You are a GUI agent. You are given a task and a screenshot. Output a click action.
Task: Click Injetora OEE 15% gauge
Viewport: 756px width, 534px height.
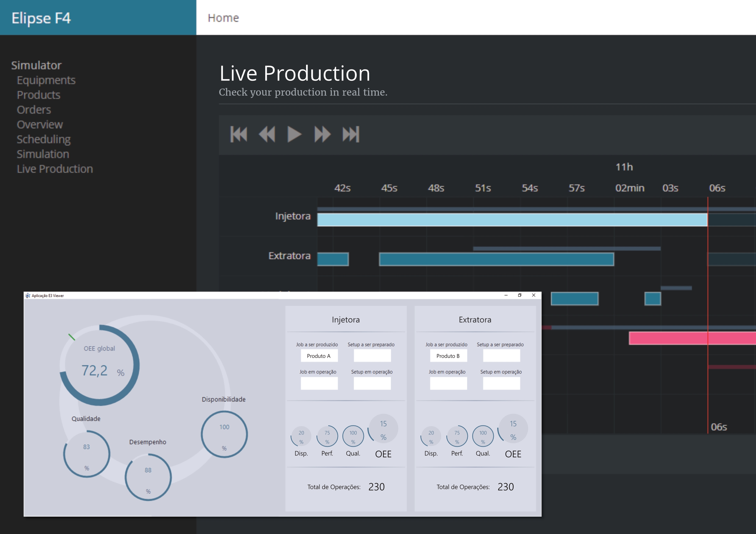coord(383,429)
